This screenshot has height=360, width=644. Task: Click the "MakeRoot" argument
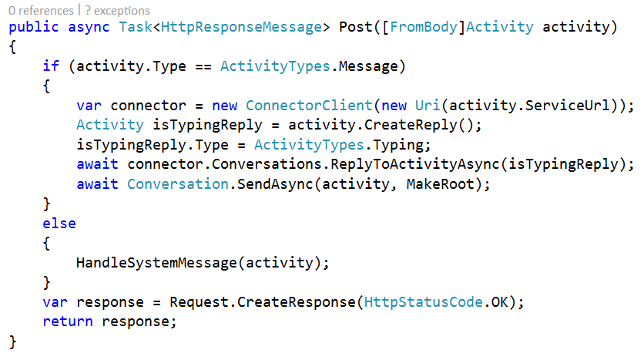tap(440, 184)
